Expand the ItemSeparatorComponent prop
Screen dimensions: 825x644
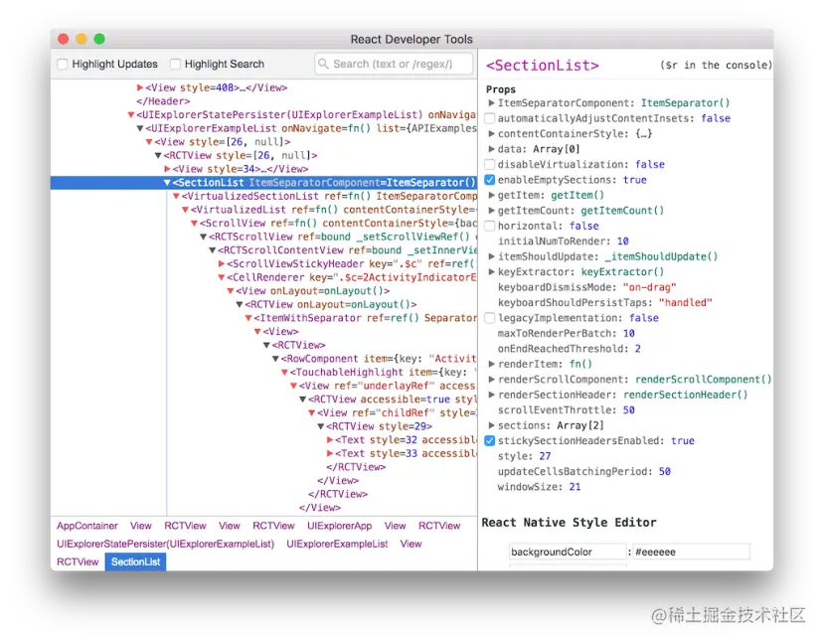point(491,103)
